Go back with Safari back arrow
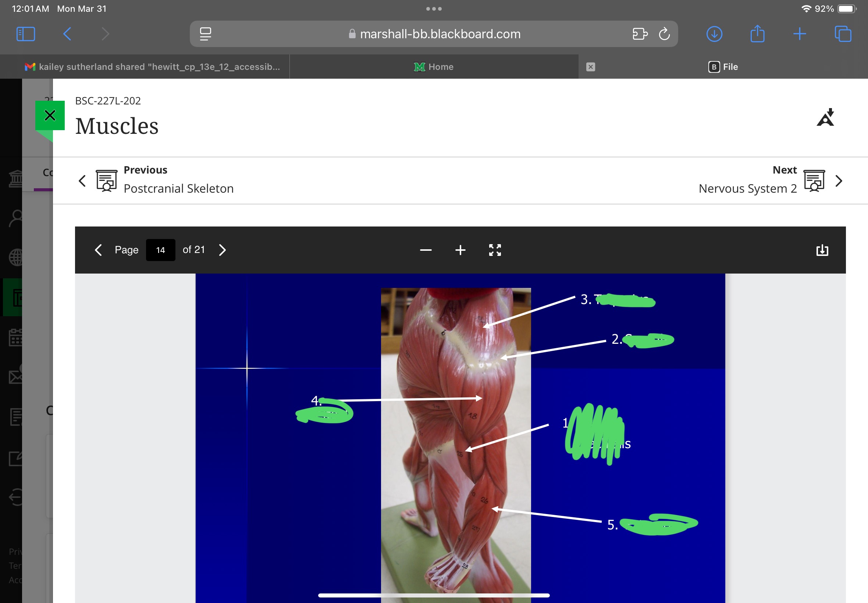 (x=67, y=34)
